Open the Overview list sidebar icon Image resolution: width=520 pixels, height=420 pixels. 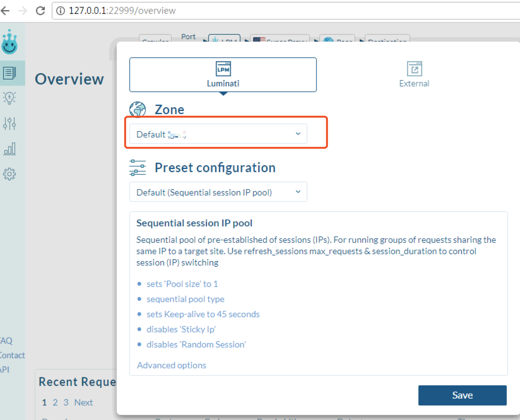(x=9, y=73)
